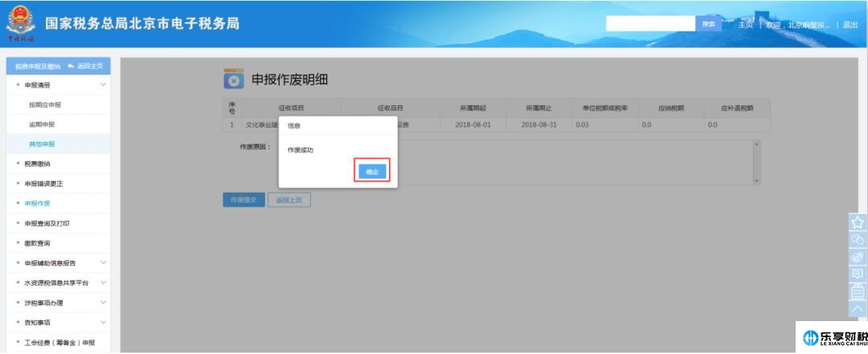Click the favorites star icon on right toolbar
Image resolution: width=868 pixels, height=354 pixels.
858,222
